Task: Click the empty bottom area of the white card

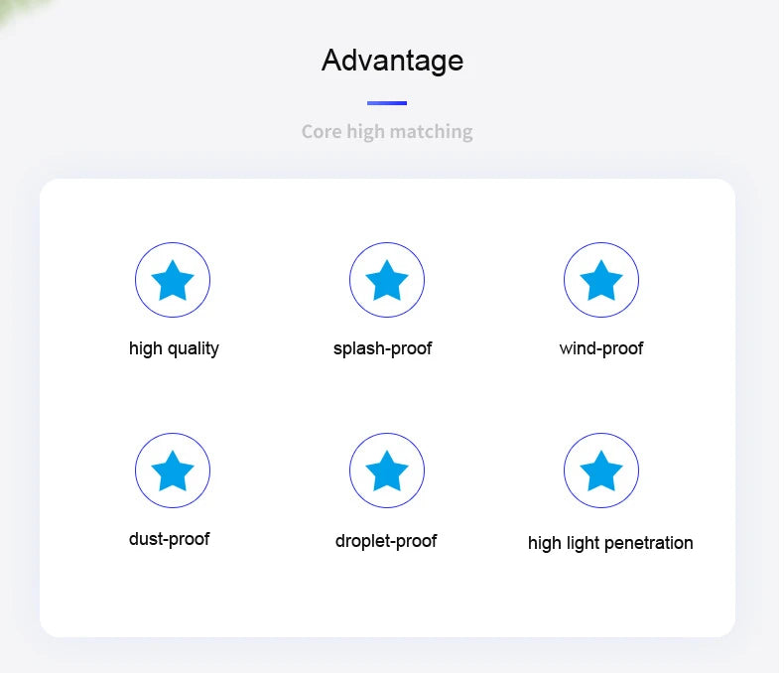Action: [x=387, y=598]
